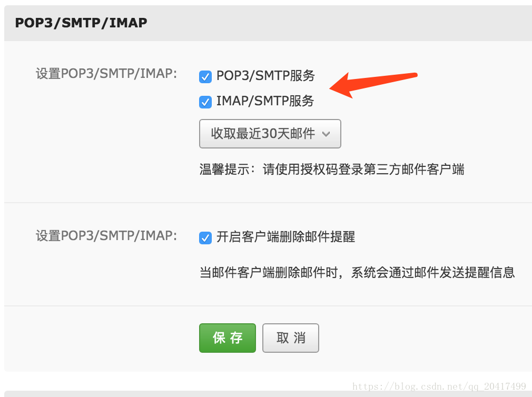Screen dimensions: 532x397
Task: Click the POP3/SMTP/IMAP section header
Action: coord(81,23)
